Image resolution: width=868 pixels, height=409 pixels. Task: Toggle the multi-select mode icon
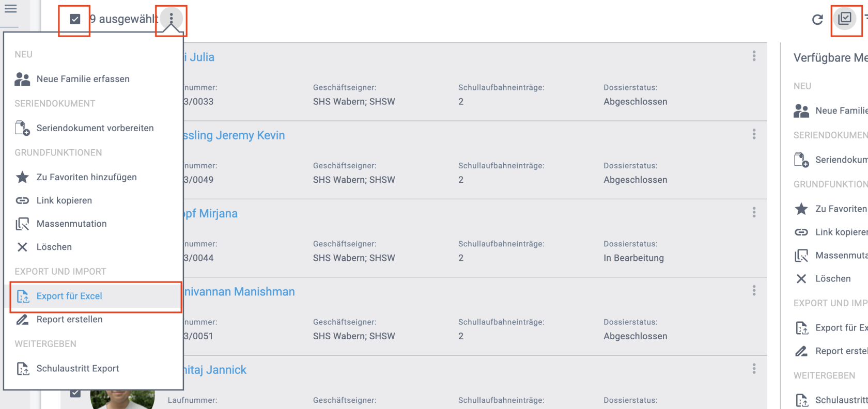845,19
